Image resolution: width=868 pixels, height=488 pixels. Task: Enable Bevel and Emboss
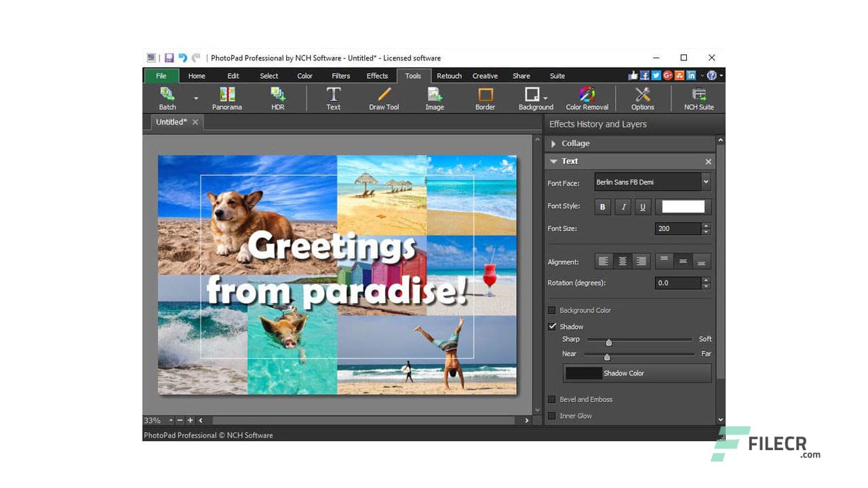pos(551,399)
